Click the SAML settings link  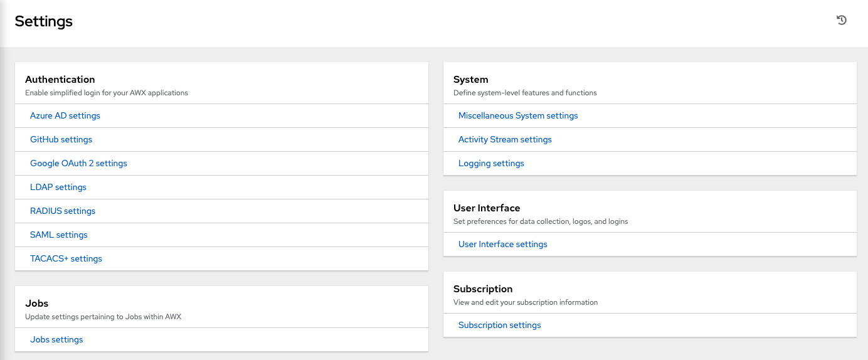[x=59, y=235]
